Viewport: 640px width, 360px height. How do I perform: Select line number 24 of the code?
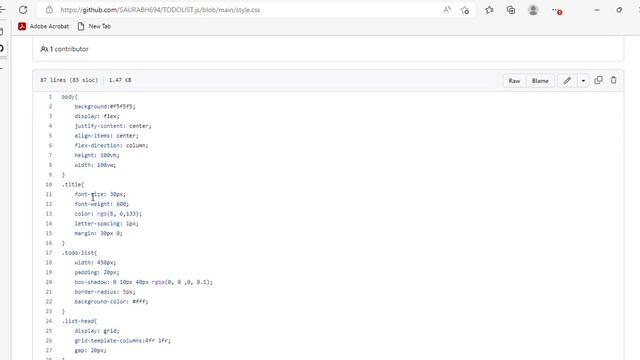[49, 321]
